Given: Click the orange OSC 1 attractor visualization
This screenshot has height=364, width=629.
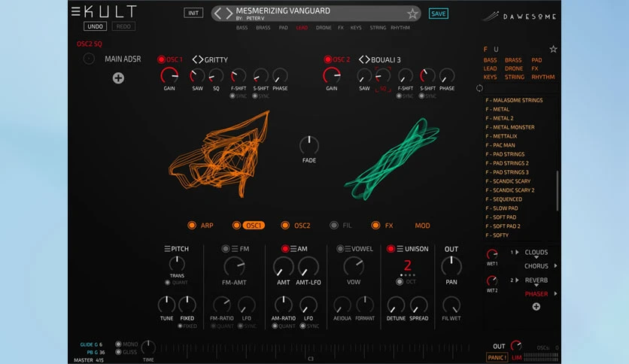Looking at the screenshot, I should 220,156.
